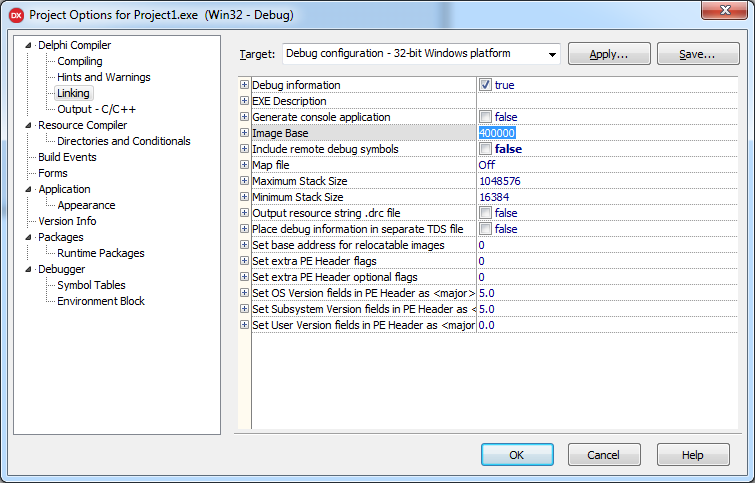This screenshot has width=755, height=483.
Task: Click the Save... button
Action: 698,53
